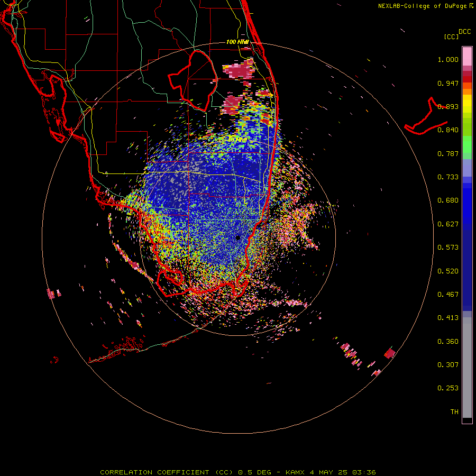Click the [CC] units label
476x476 pixels.
[x=451, y=36]
